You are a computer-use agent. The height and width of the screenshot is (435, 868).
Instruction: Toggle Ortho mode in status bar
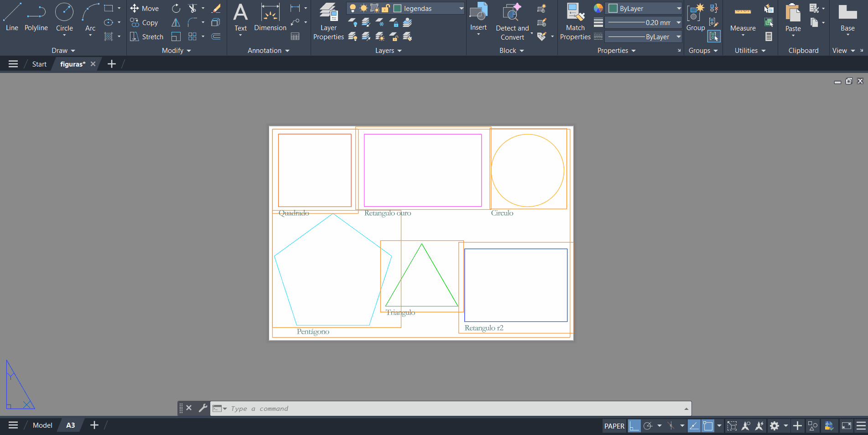(634, 426)
